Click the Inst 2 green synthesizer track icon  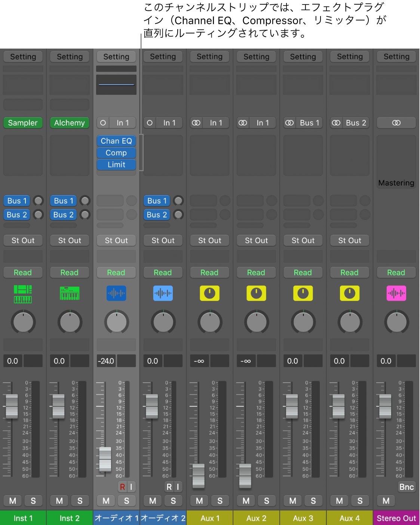(70, 294)
